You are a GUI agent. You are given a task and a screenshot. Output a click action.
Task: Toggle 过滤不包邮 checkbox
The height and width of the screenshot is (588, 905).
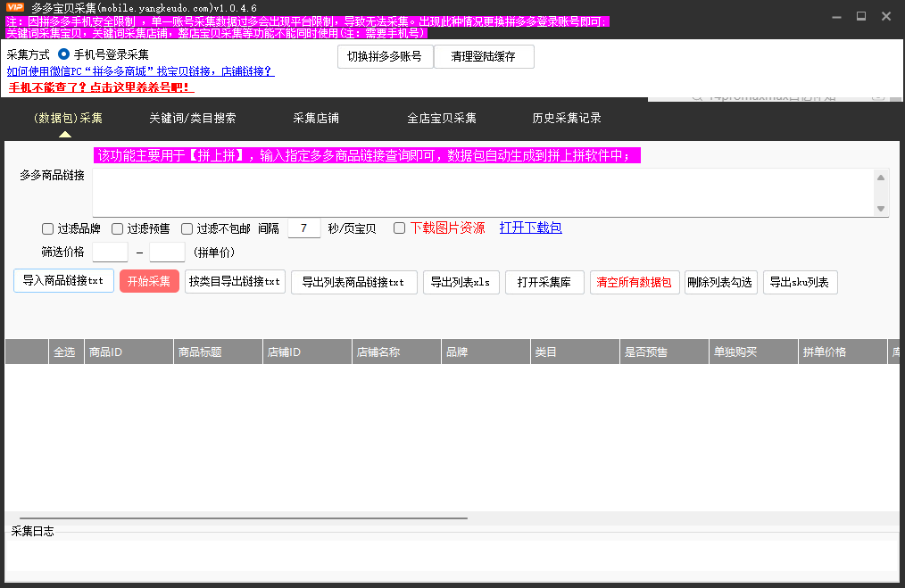[x=187, y=229]
